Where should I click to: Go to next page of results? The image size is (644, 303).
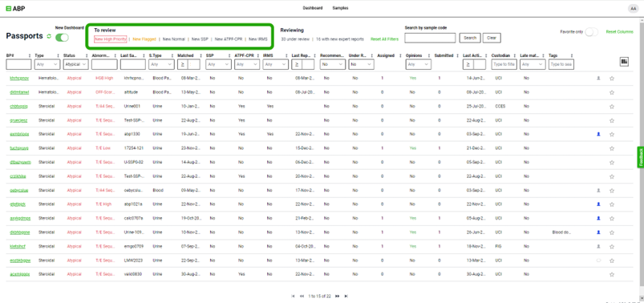coord(337,296)
